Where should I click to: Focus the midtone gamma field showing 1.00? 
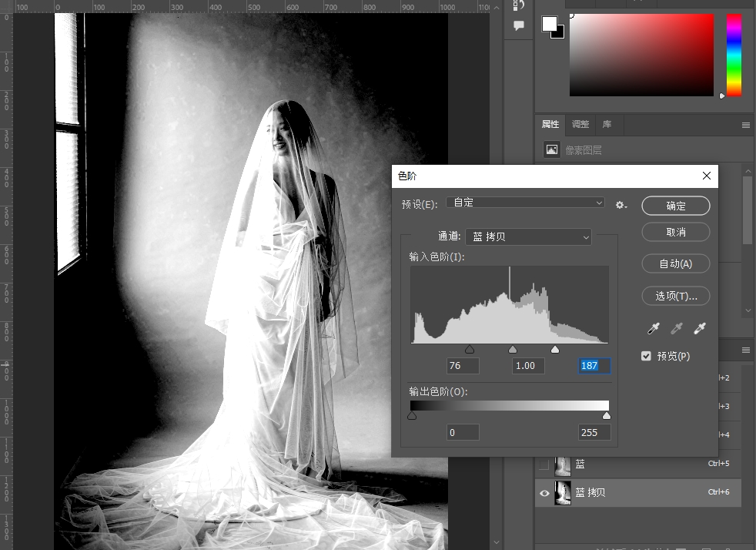coord(528,366)
